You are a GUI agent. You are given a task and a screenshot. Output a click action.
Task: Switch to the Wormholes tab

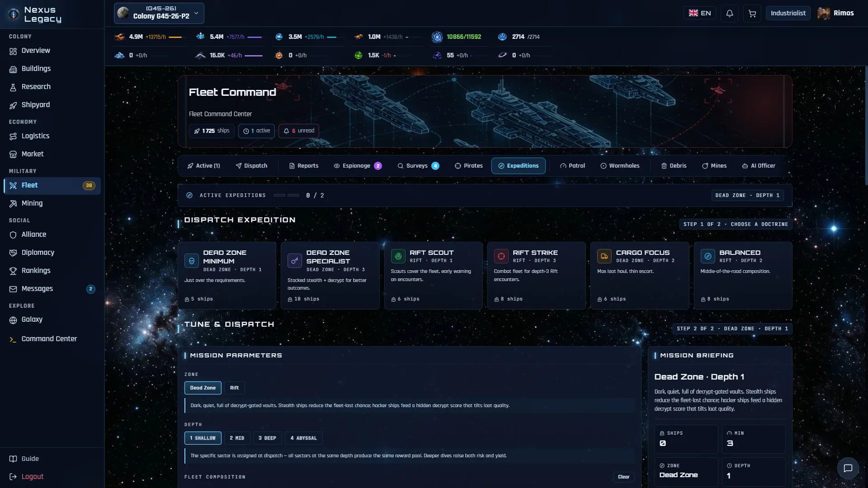point(620,166)
